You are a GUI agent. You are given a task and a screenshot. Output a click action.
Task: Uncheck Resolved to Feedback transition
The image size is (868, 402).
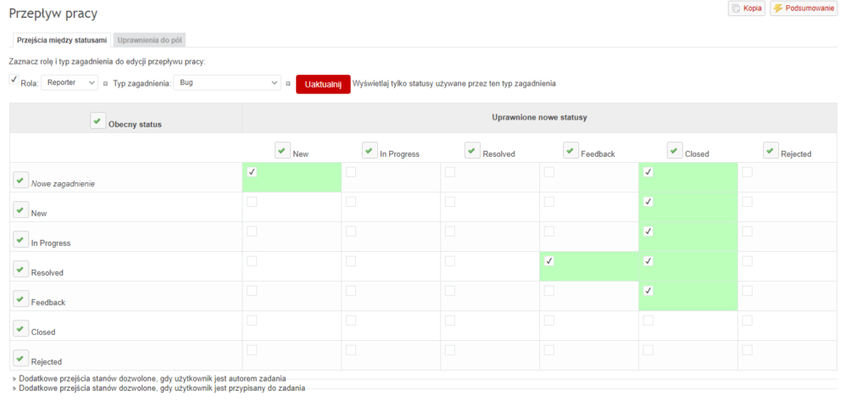coord(549,261)
